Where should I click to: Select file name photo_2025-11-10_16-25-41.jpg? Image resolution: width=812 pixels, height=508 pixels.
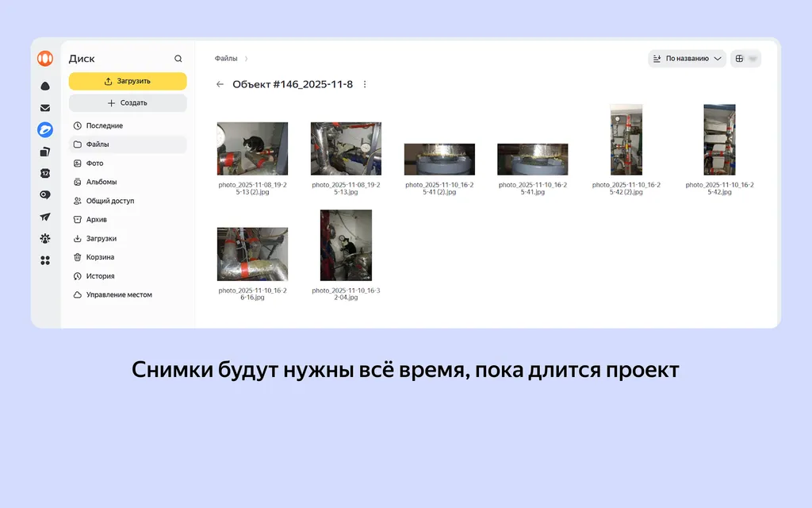(x=533, y=188)
